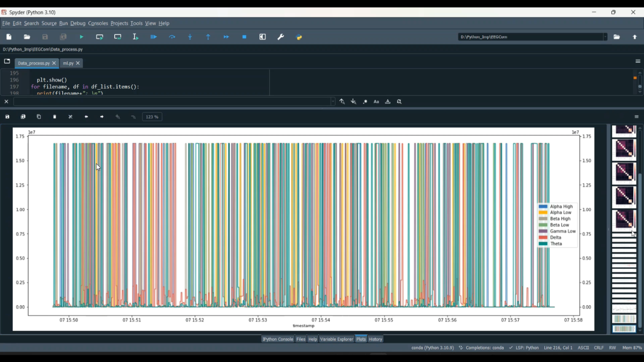Viewport: 644px width, 362px height.
Task: Stop debugging with the square icon
Action: pos(244,37)
